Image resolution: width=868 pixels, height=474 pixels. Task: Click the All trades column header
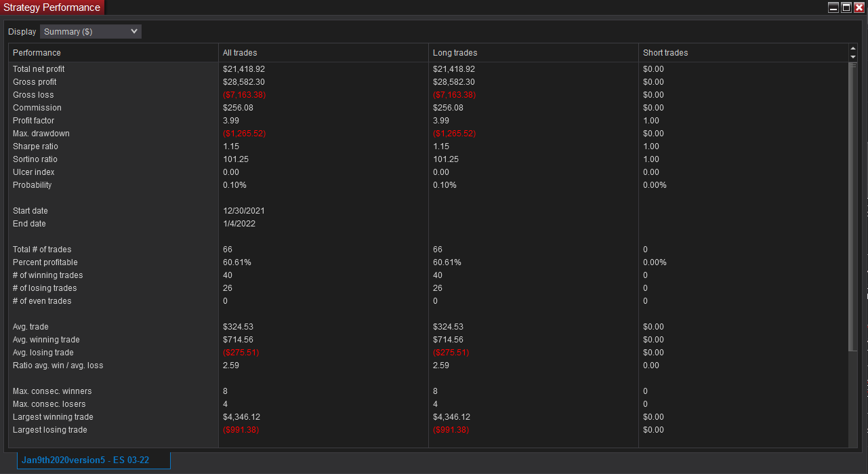point(324,52)
